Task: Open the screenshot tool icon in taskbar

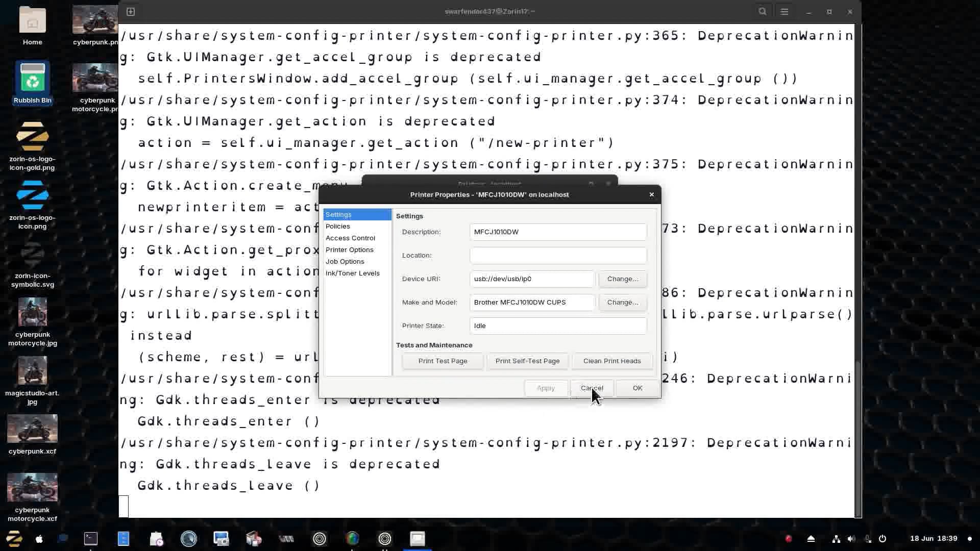Action: tap(222, 538)
